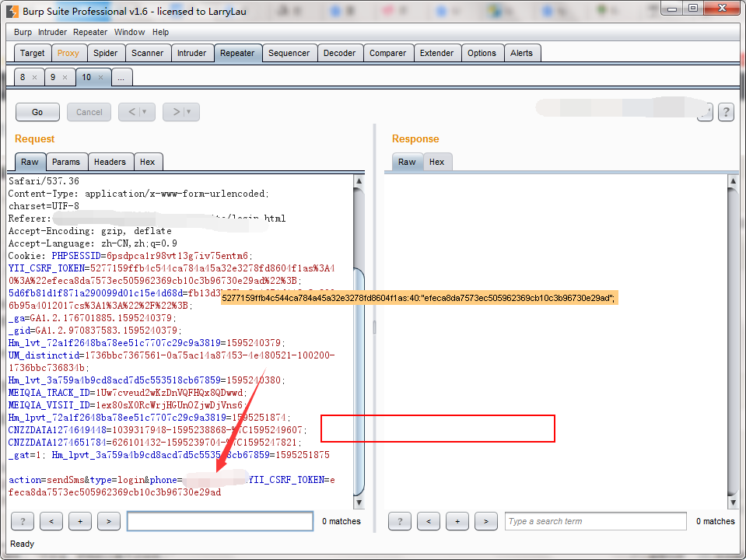
Task: Focus the request search text field
Action: point(220,521)
